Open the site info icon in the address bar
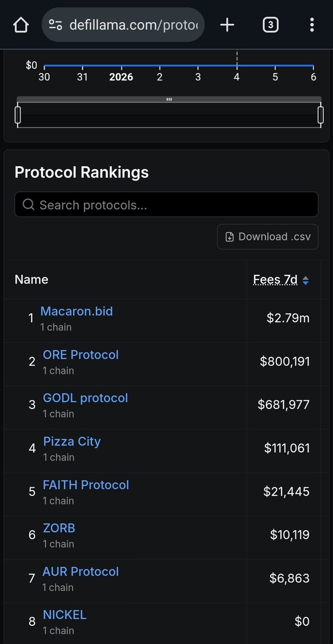Image resolution: width=333 pixels, height=644 pixels. tap(55, 25)
